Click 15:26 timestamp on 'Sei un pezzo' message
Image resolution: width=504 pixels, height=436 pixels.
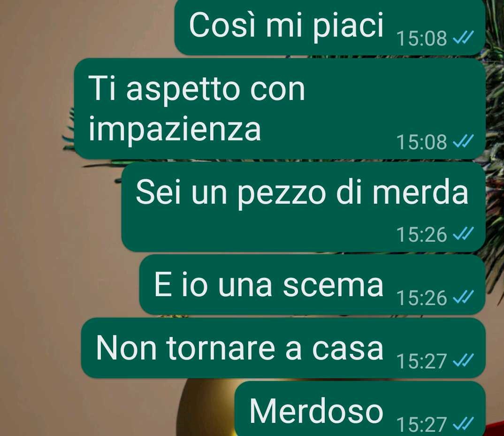point(422,234)
